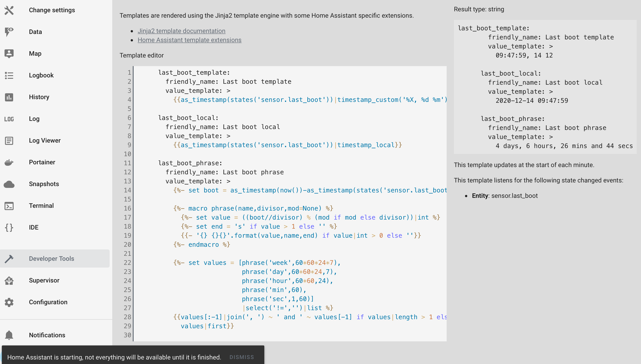Click the Terminal console icon
Image resolution: width=641 pixels, height=364 pixels.
tap(9, 206)
